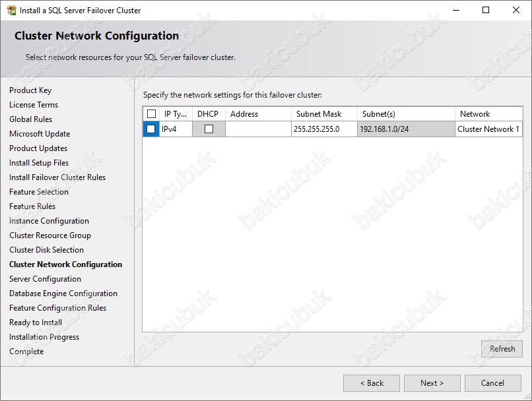The width and height of the screenshot is (532, 401).
Task: Select the Ready to Install step
Action: 36,323
